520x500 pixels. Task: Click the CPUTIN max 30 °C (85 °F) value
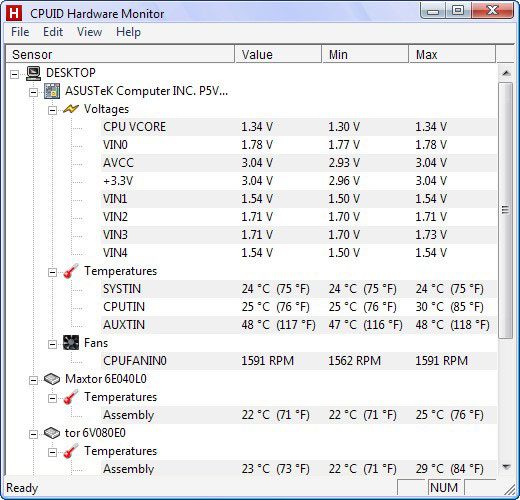pyautogui.click(x=449, y=307)
